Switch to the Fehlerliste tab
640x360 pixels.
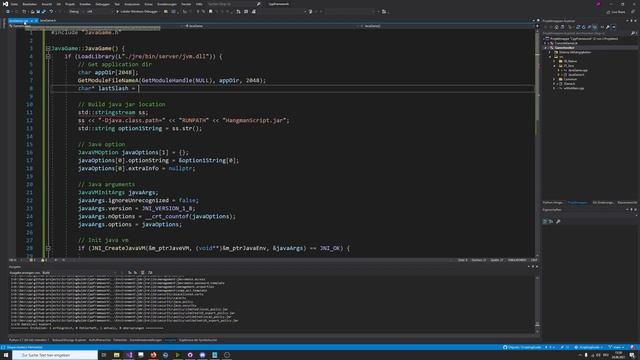point(120,340)
